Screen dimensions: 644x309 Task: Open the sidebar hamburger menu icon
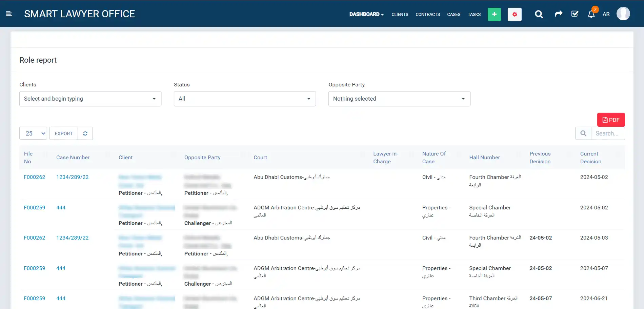tap(9, 14)
